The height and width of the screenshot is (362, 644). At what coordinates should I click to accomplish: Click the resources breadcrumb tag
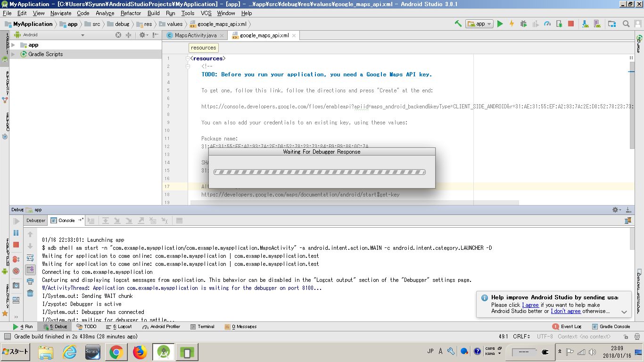pos(204,48)
